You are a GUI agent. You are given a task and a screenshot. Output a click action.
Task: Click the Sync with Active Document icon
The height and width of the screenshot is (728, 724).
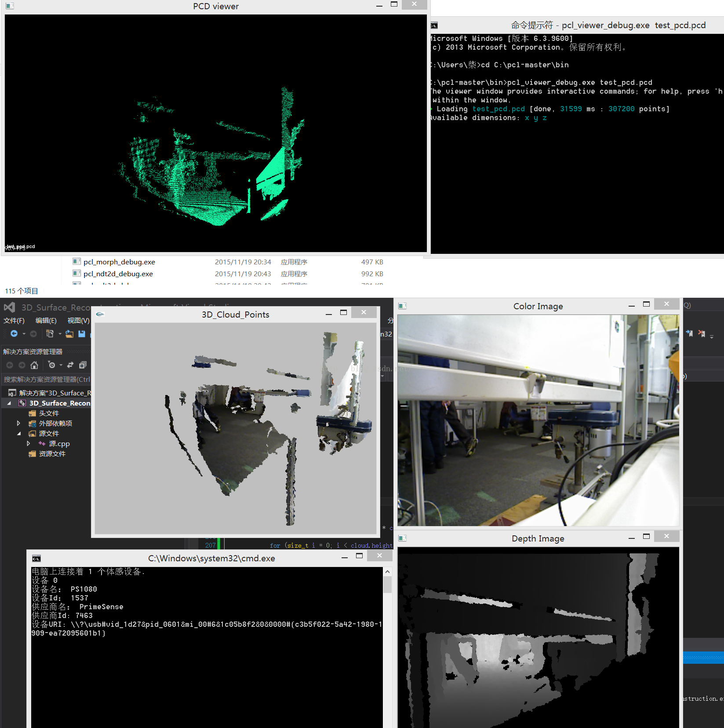pyautogui.click(x=70, y=365)
